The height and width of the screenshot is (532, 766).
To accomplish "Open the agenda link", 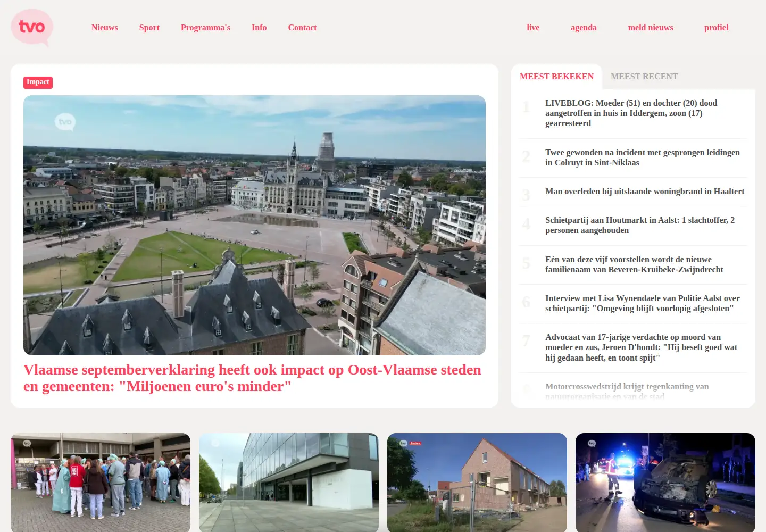I will (584, 28).
